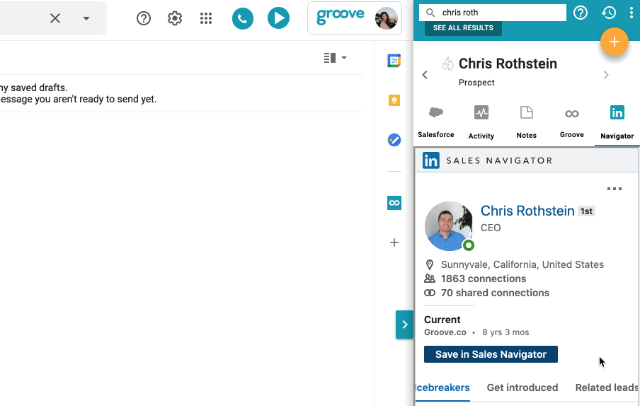
Task: Click the flame icon beside Chris Rothstein
Action: pos(448,64)
